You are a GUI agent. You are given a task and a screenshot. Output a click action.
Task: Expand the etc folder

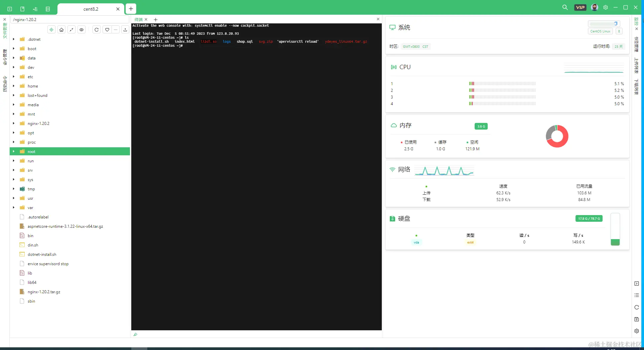14,76
